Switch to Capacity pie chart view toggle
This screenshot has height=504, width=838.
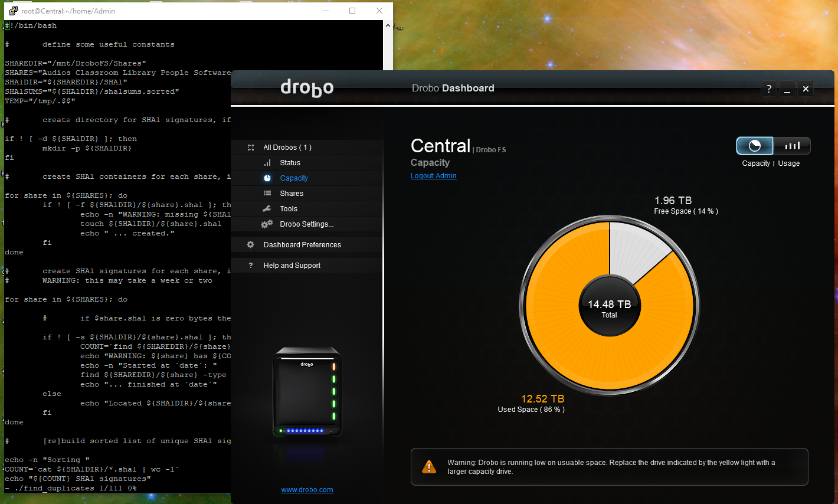pyautogui.click(x=755, y=146)
